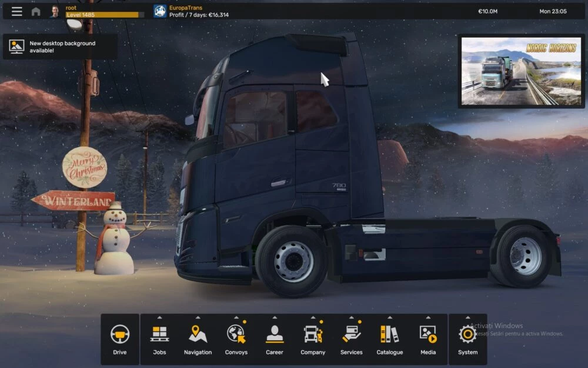This screenshot has height=368, width=588.
Task: Open the Career icon
Action: pyautogui.click(x=274, y=334)
